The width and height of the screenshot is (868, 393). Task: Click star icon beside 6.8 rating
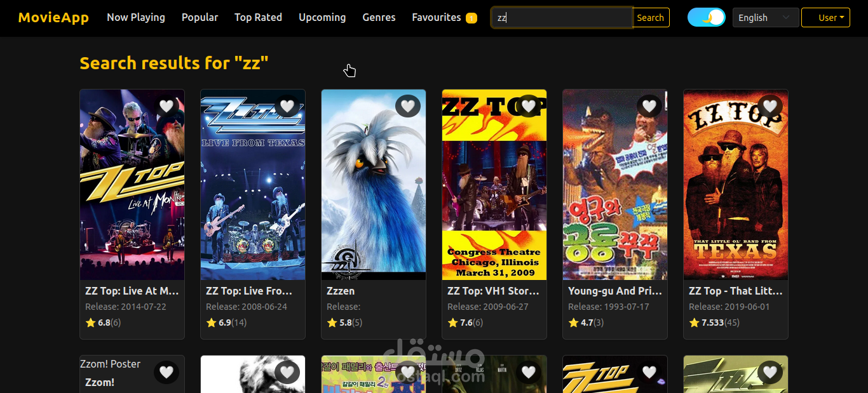click(90, 323)
